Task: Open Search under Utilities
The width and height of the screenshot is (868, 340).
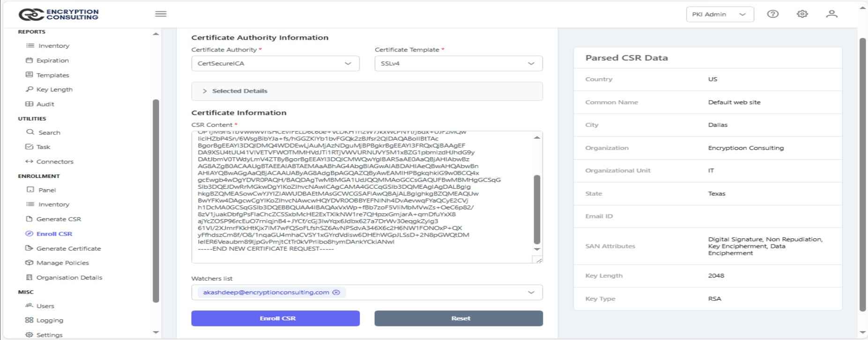Action: (49, 133)
